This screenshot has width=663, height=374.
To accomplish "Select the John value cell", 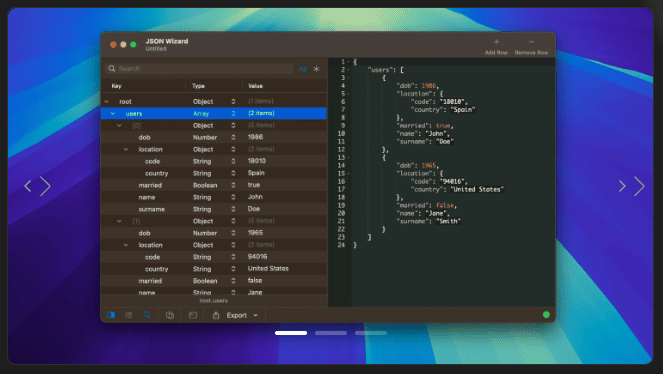I will click(255, 197).
